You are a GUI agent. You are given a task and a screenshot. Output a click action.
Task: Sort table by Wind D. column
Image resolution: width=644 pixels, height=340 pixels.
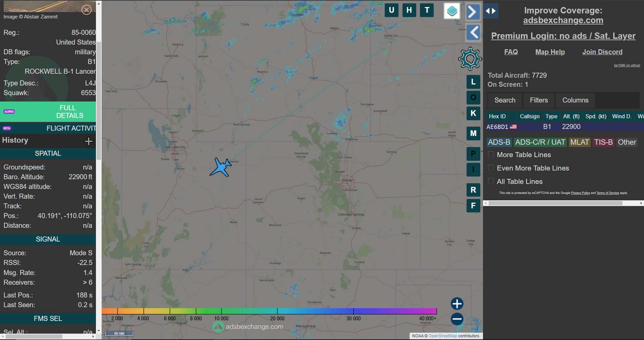pyautogui.click(x=622, y=116)
